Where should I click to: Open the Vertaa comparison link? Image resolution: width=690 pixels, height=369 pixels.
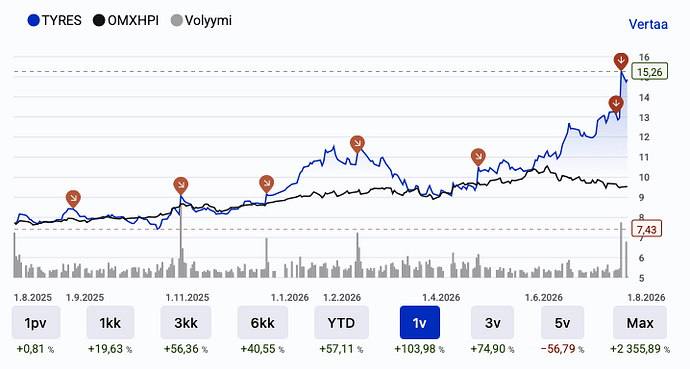(x=648, y=24)
